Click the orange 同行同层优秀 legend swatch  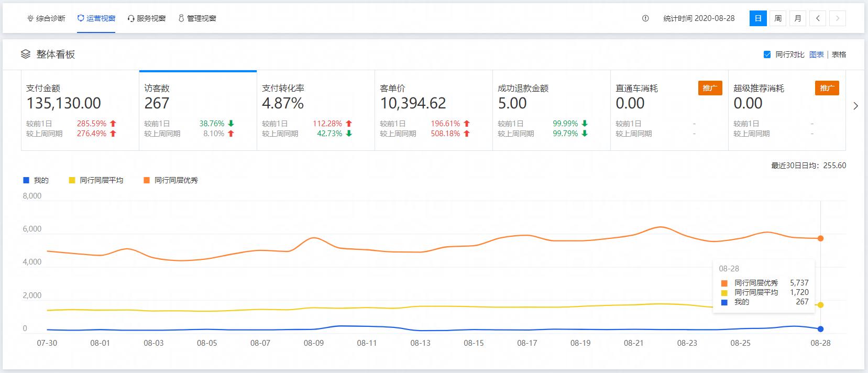pyautogui.click(x=147, y=180)
